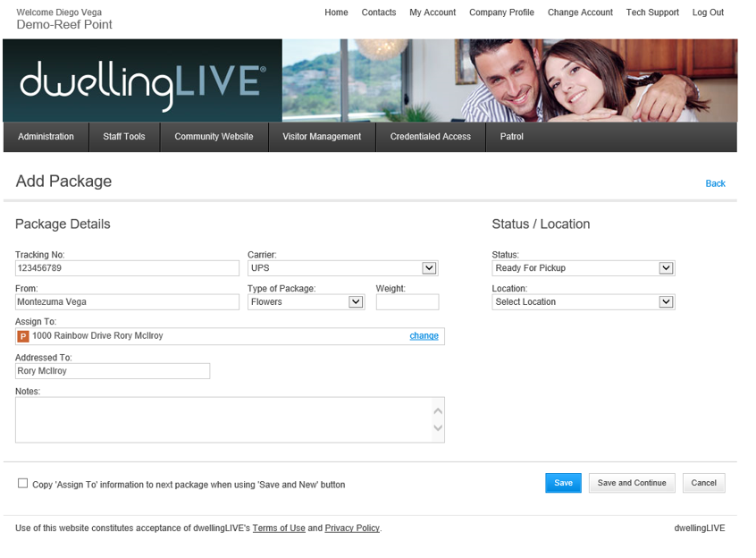The image size is (756, 558).
Task: Open the Staff Tools tab
Action: [123, 137]
